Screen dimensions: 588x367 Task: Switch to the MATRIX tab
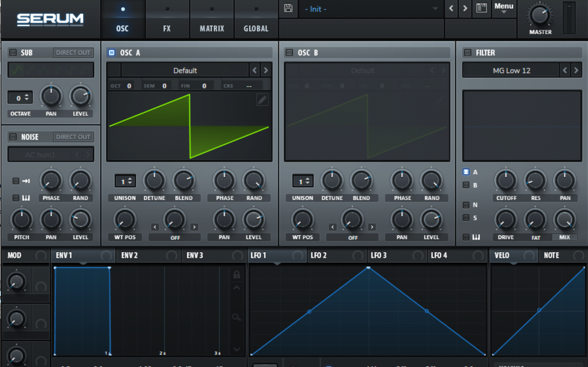[212, 20]
